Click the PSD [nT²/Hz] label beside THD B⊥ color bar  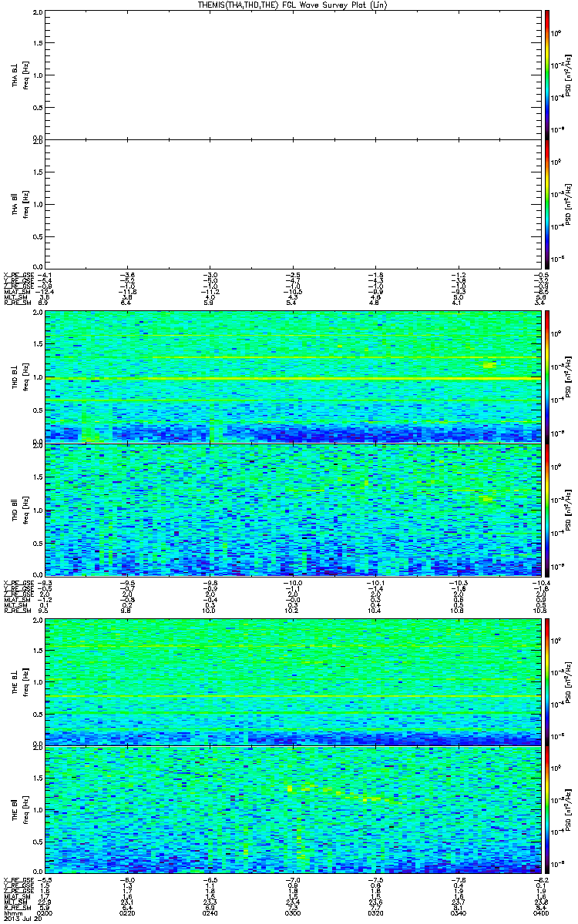(x=568, y=377)
